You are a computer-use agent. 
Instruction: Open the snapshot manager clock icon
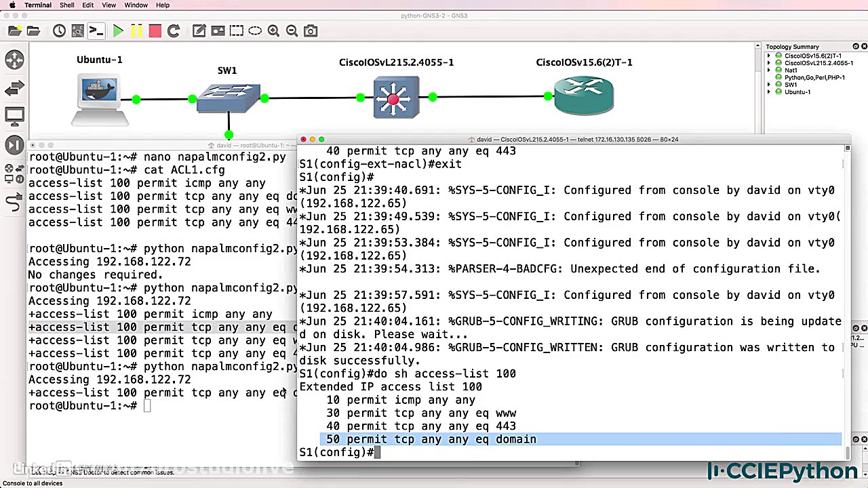coord(59,30)
